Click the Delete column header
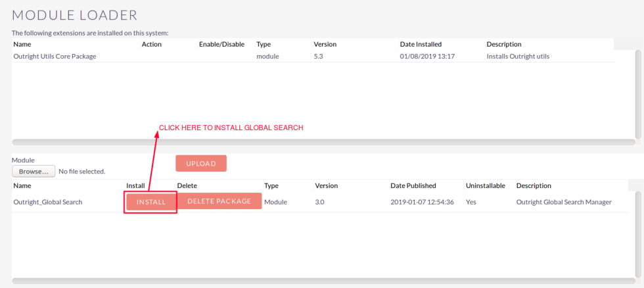The height and width of the screenshot is (288, 644). point(187,185)
